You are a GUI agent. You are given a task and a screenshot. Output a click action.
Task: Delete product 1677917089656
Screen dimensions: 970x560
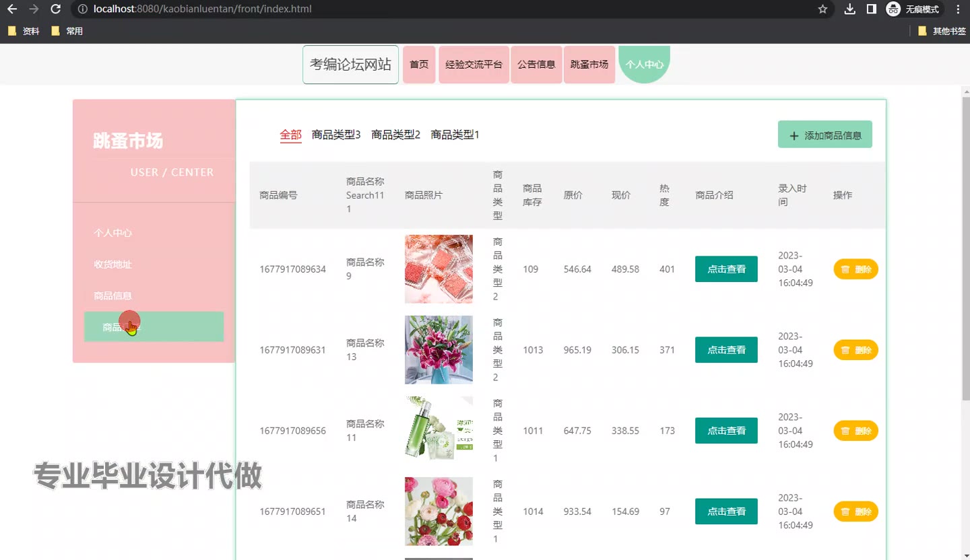pos(856,431)
